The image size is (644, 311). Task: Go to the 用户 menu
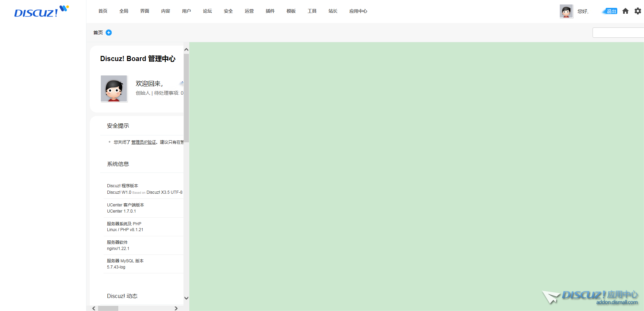point(187,11)
